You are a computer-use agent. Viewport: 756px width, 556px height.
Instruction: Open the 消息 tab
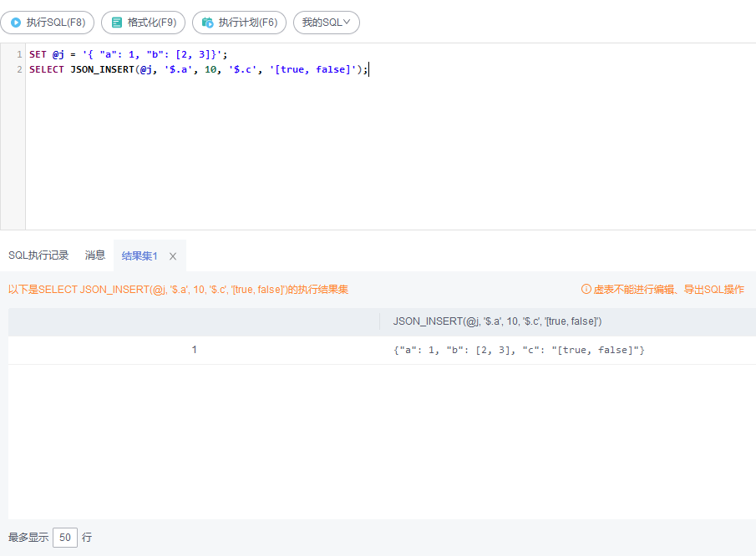[x=94, y=255]
